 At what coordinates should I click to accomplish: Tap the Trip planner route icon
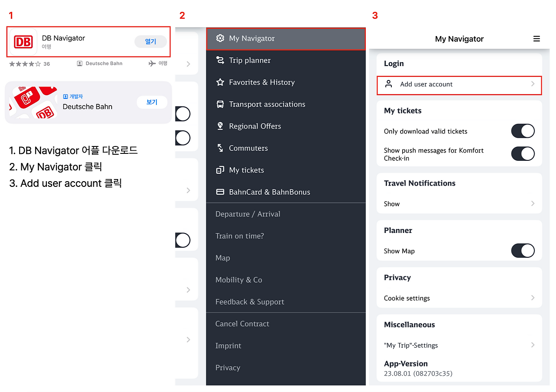(220, 60)
